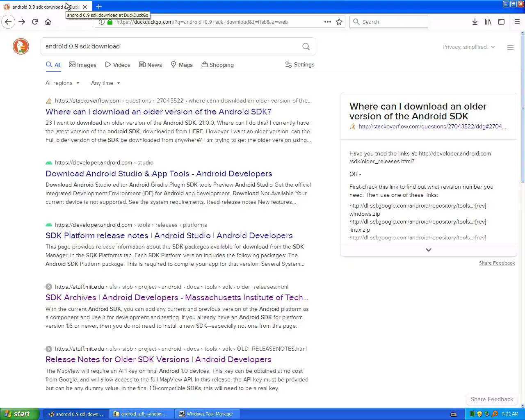Click the Stack Overflow favicon in first result
The height and width of the screenshot is (420, 525).
(49, 100)
